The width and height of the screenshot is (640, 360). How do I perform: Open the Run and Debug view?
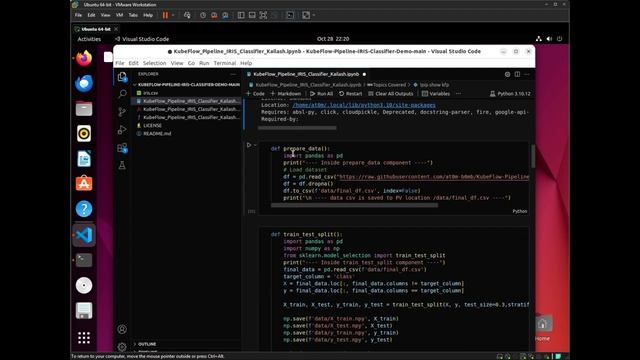click(x=122, y=130)
